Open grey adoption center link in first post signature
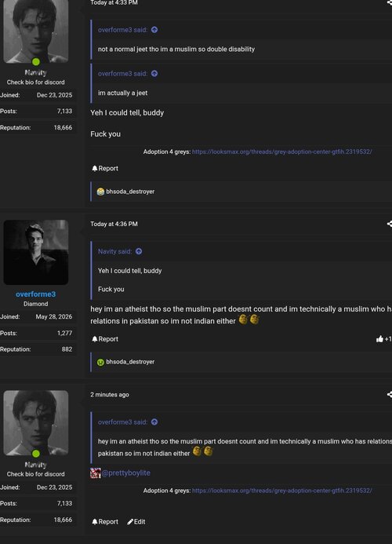 point(281,152)
